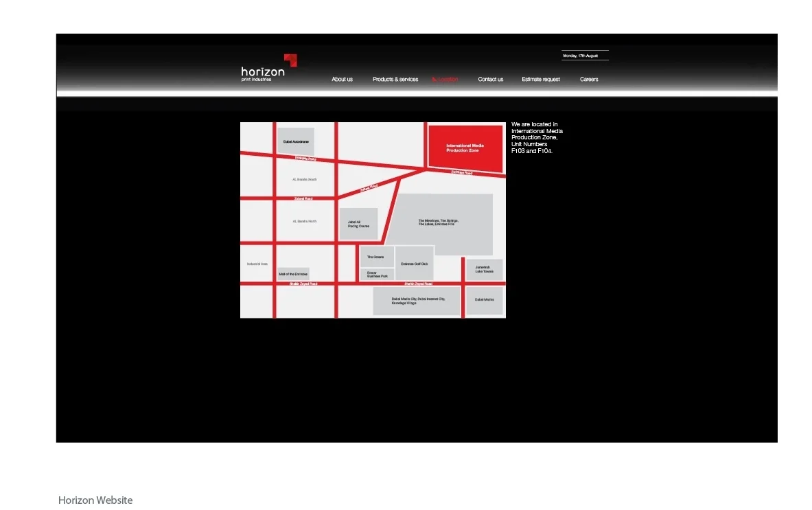
Task: Open Products & services menu item
Action: click(x=395, y=79)
